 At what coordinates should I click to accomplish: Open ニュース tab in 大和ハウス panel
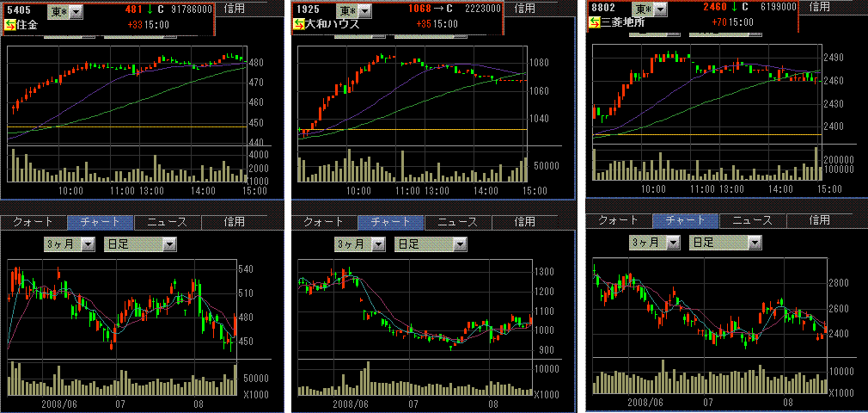click(x=457, y=222)
